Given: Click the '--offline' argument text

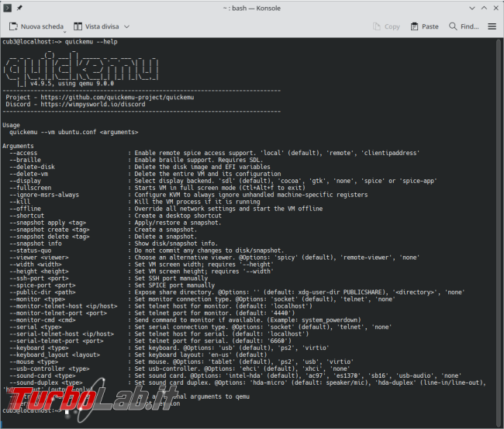Looking at the screenshot, I should point(25,209).
